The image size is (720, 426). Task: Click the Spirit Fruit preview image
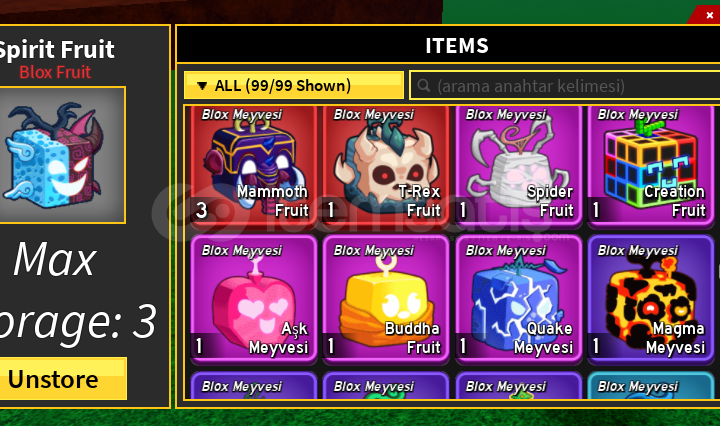coord(60,155)
